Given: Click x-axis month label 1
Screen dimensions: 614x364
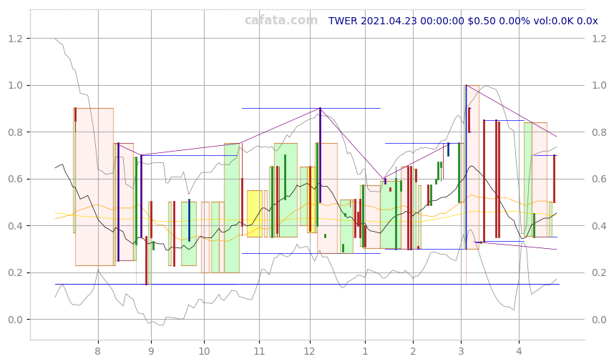Looking at the screenshot, I should pyautogui.click(x=365, y=351).
